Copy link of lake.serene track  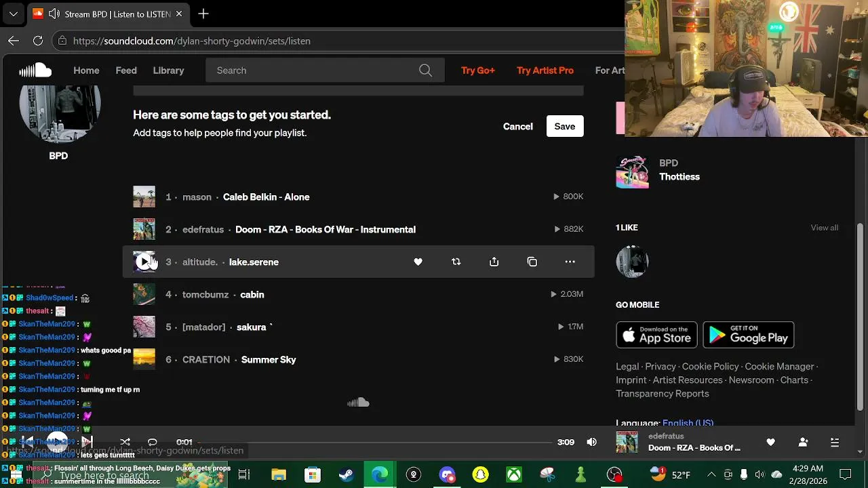(532, 262)
